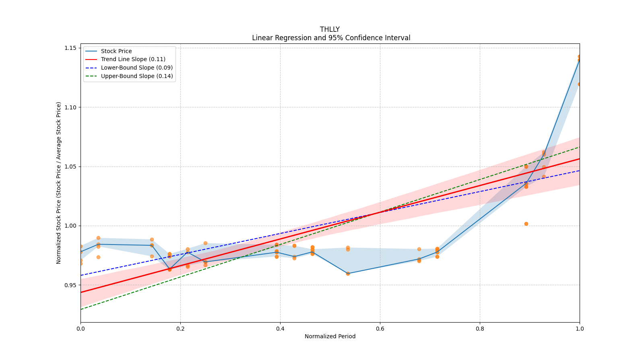Screen dimensions: 644x362
Task: Click the dashed green Upper-Bound legend line sample
Action: (x=91, y=76)
